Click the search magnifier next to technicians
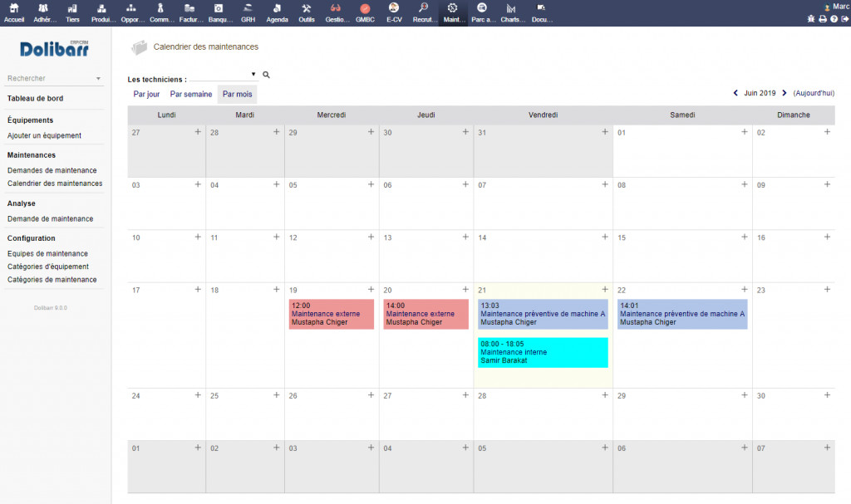 click(267, 75)
